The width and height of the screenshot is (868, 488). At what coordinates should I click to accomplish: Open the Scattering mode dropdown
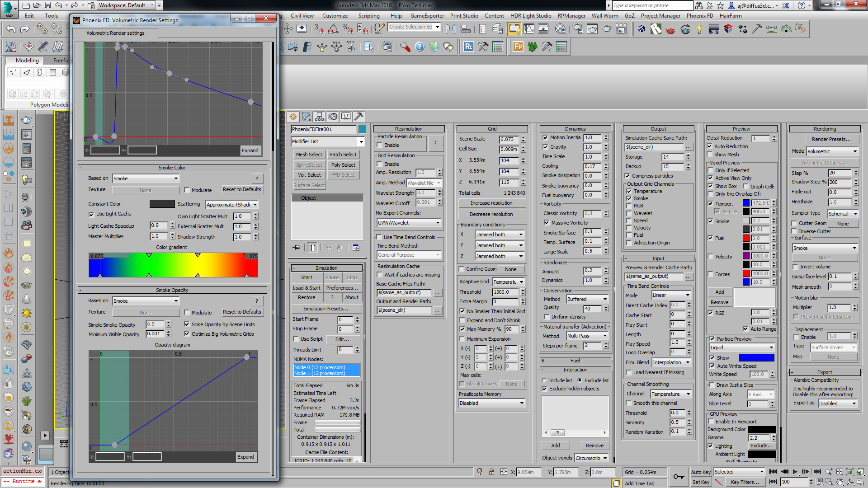[x=232, y=205]
